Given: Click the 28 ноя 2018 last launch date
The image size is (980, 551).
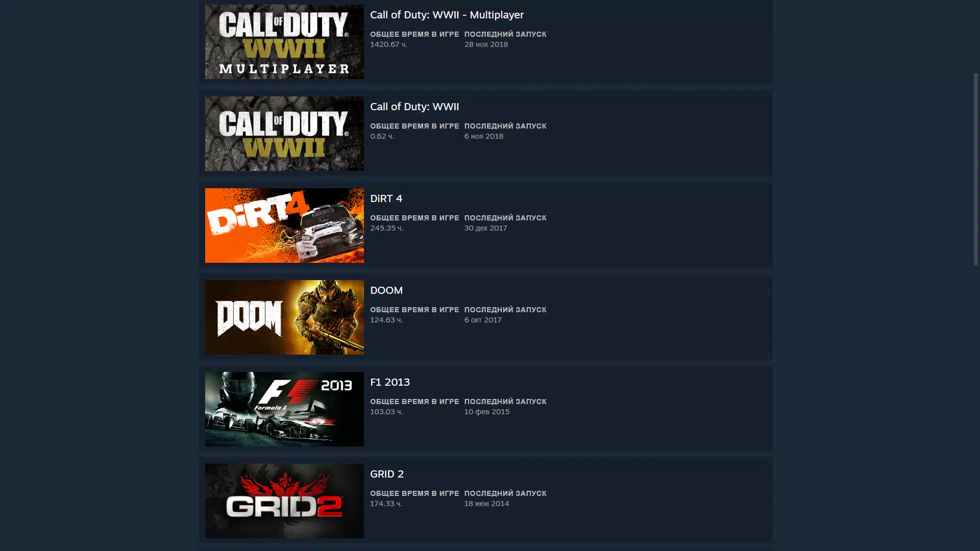Looking at the screenshot, I should pos(486,44).
